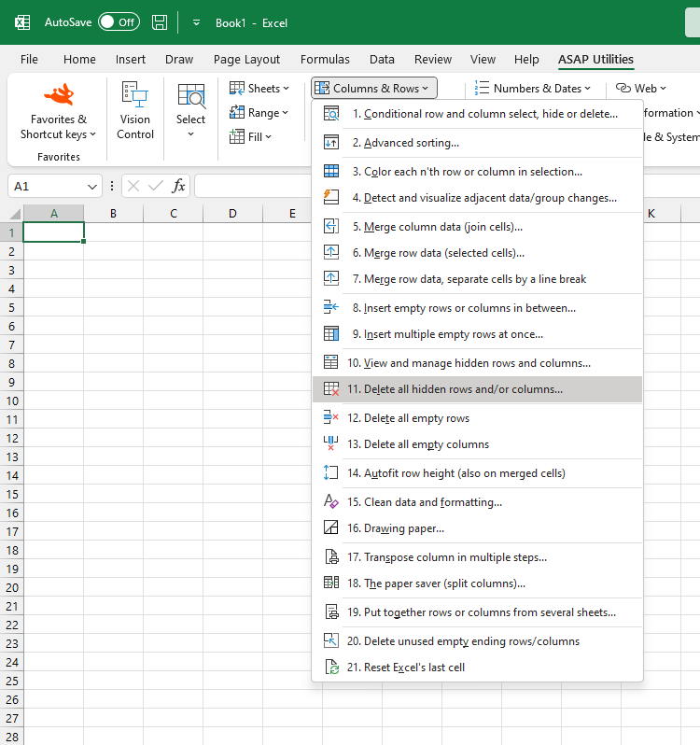Click the formula bar Enter checkmark icon
The width and height of the screenshot is (700, 745).
coord(155,186)
